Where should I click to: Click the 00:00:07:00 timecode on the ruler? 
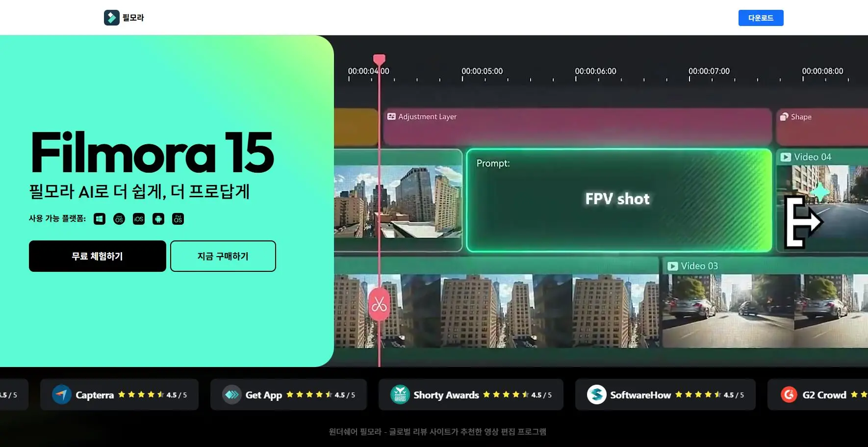[x=709, y=71]
